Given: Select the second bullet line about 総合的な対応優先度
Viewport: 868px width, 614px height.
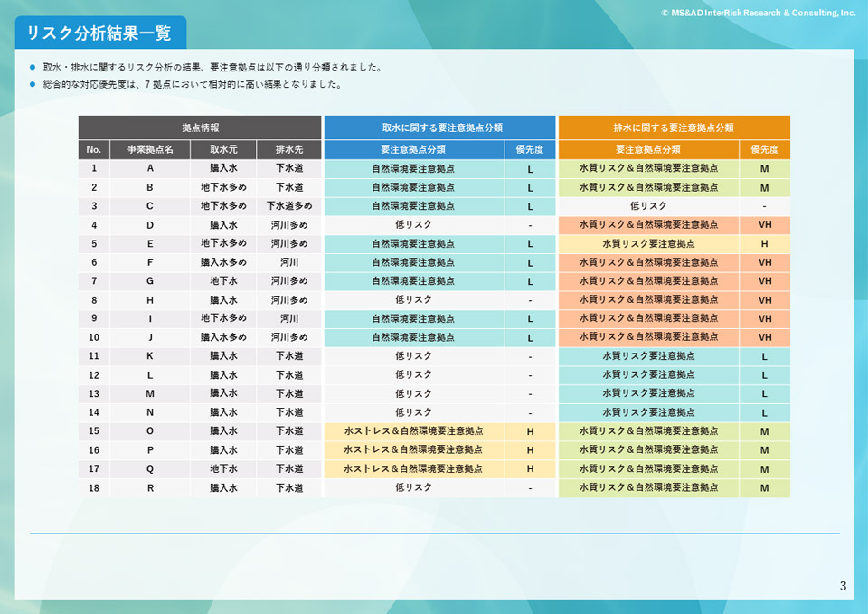Looking at the screenshot, I should (193, 84).
